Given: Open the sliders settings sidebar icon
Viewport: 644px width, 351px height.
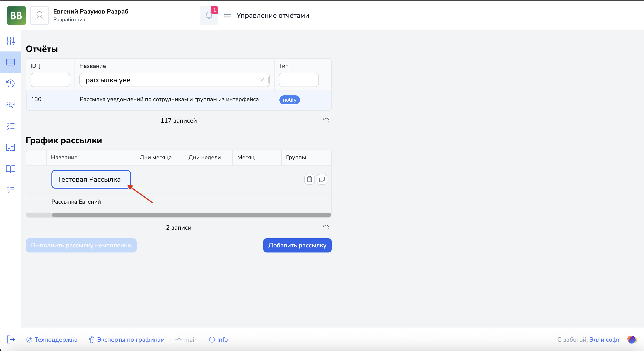Looking at the screenshot, I should (x=10, y=41).
